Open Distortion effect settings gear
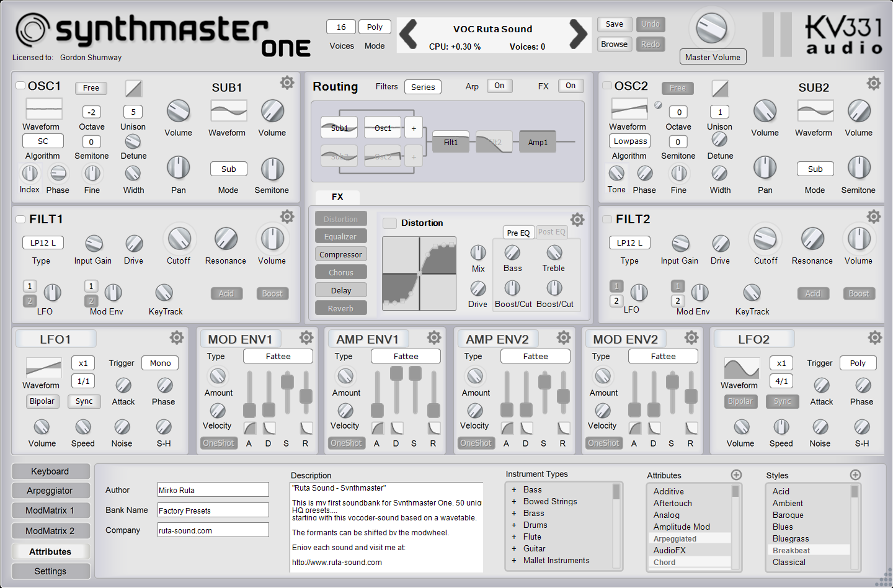The image size is (893, 588). [577, 220]
